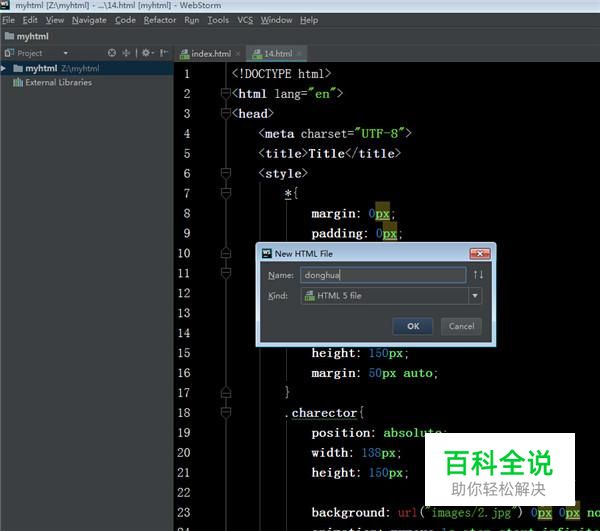Collapse the * selector fold on line 7
600x531 pixels.
click(226, 193)
